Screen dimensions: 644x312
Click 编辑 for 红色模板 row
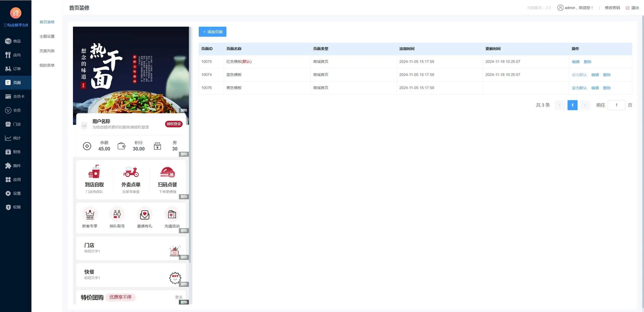coord(576,62)
